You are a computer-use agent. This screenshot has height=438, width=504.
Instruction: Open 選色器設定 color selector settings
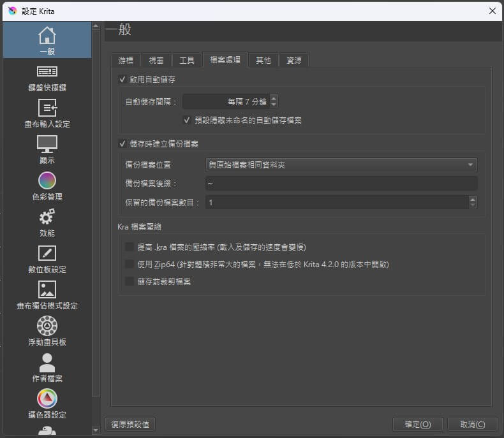click(47, 404)
